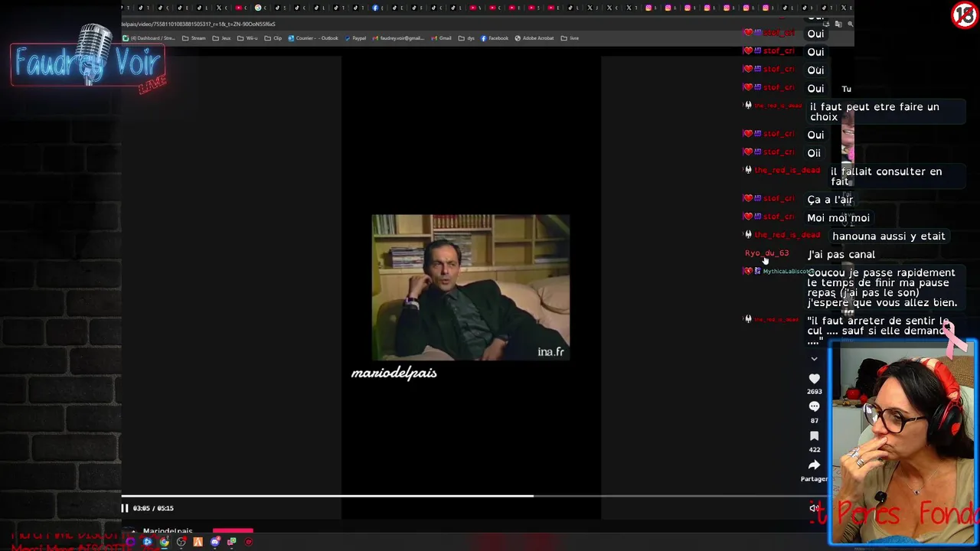This screenshot has height=551, width=980.
Task: Click chat message 'Moi moi moi'
Action: pos(838,218)
